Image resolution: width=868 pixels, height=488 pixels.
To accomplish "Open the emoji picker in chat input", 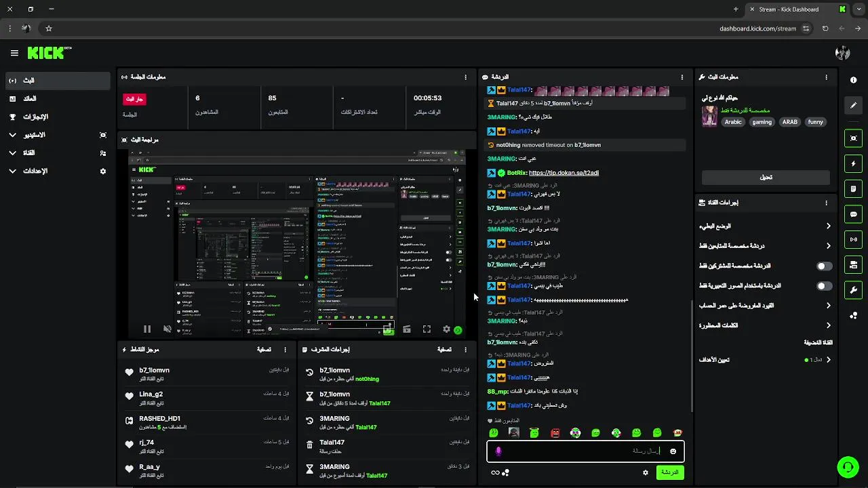I will [673, 451].
